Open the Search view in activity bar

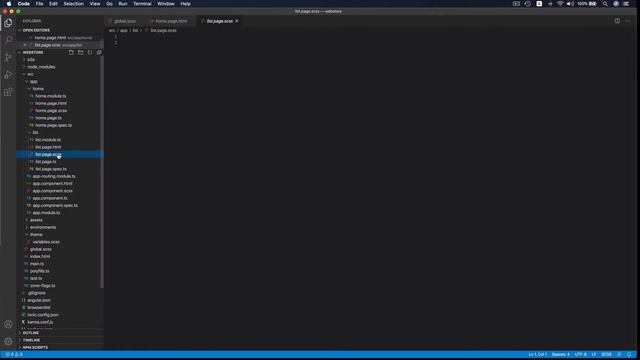[x=8, y=40]
